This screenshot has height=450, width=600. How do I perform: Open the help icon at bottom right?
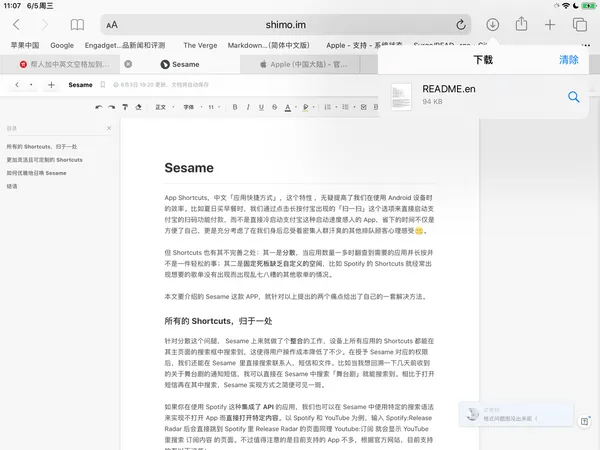tap(584, 421)
